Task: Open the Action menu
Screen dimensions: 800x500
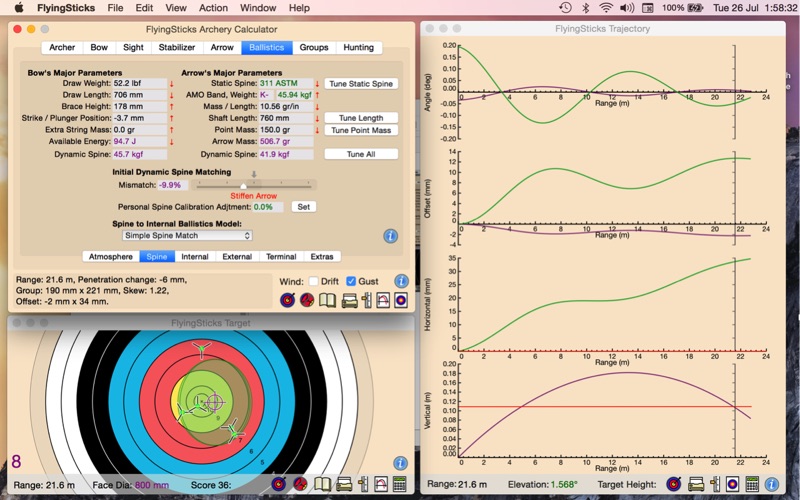Action: pos(213,8)
